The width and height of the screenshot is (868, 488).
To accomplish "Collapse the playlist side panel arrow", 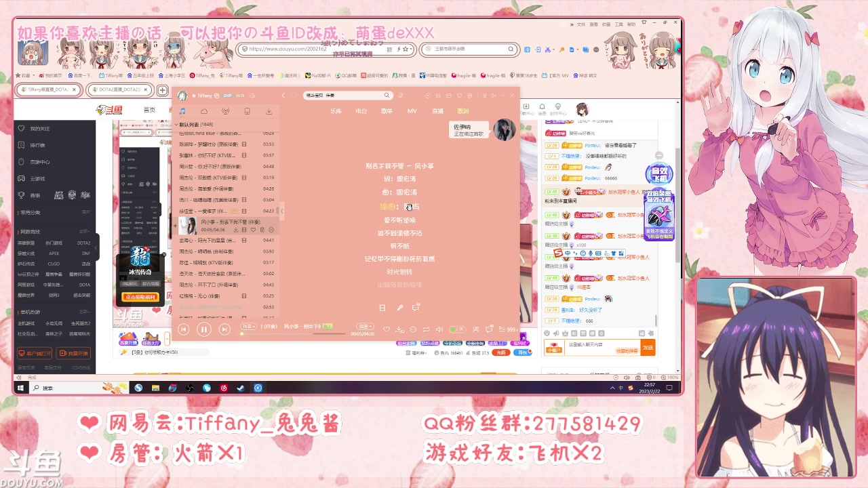I will 282,211.
